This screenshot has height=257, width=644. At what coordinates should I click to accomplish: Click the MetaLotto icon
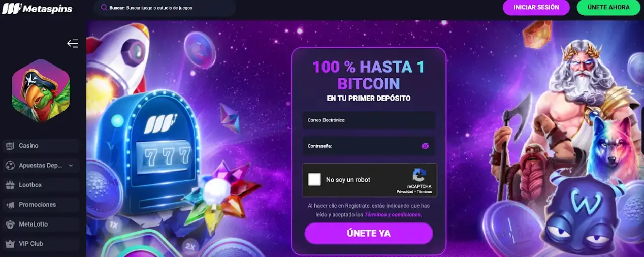point(10,224)
